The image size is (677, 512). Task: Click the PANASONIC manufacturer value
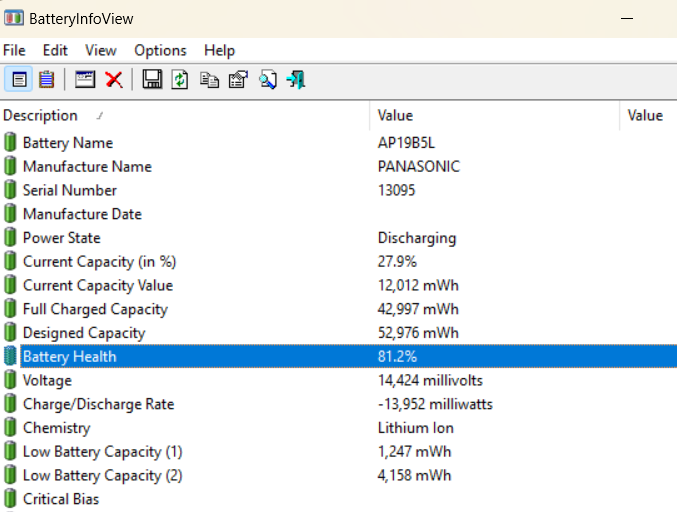point(419,167)
